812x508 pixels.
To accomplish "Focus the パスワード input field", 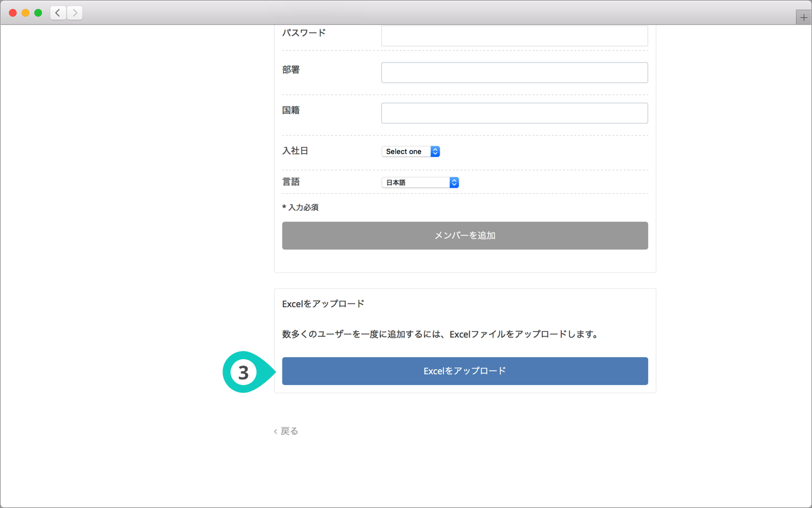I will 514,35.
